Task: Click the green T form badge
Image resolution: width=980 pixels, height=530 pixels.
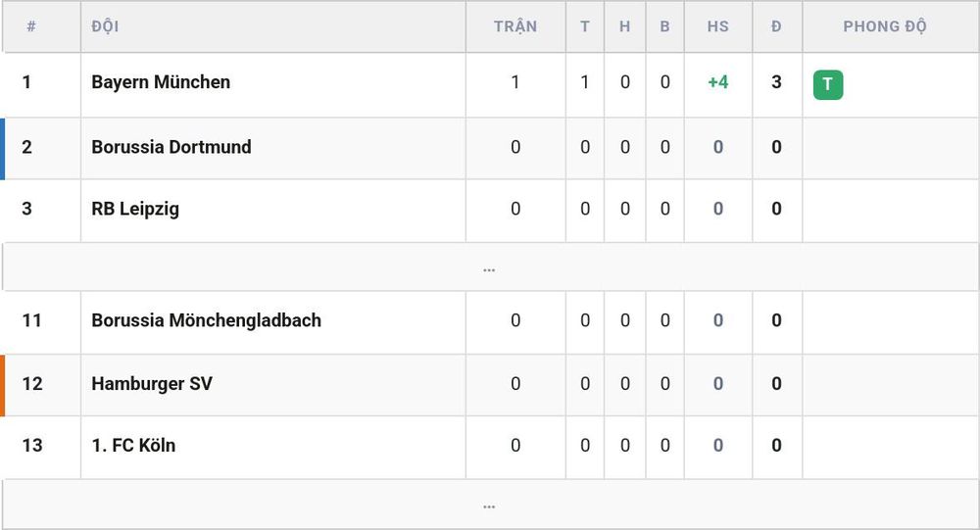Action: coord(827,84)
